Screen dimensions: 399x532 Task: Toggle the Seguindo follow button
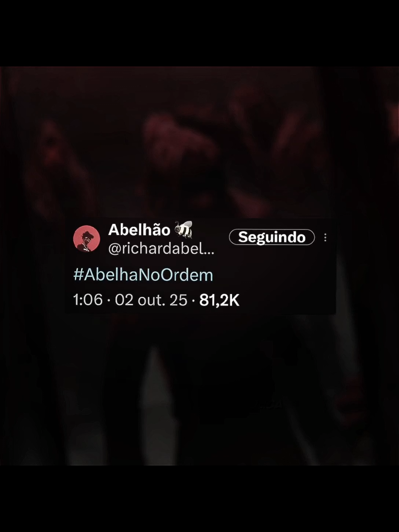[x=272, y=237]
